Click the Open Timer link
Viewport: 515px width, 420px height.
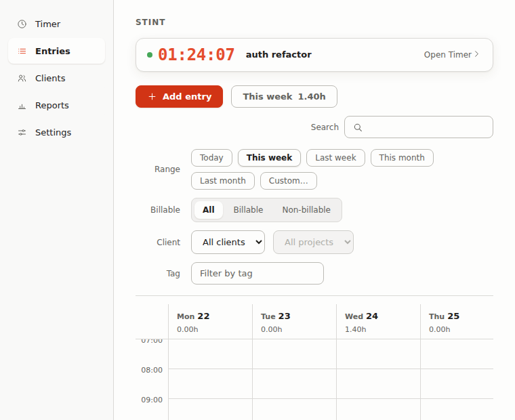pyautogui.click(x=451, y=54)
